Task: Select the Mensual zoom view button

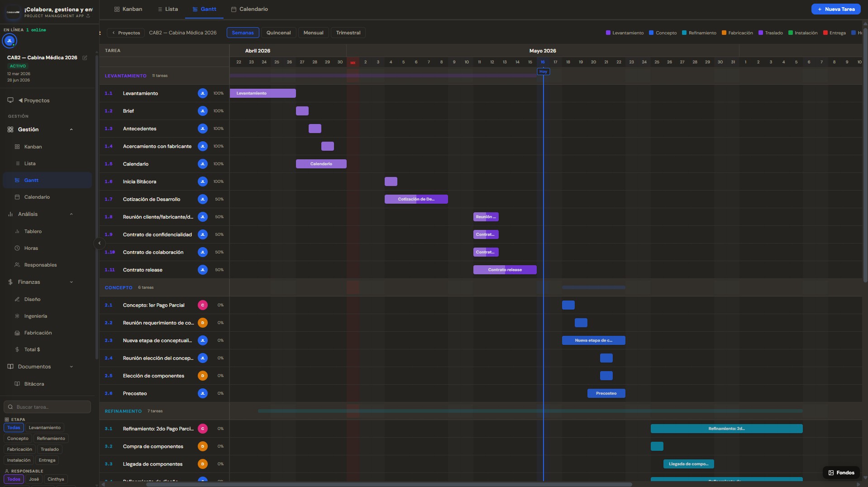Action: point(313,33)
